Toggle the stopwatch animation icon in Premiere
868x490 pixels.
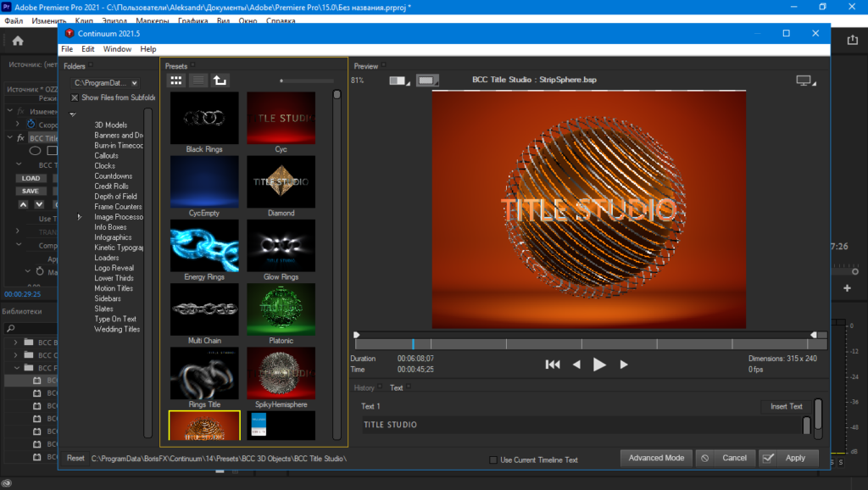(31, 124)
